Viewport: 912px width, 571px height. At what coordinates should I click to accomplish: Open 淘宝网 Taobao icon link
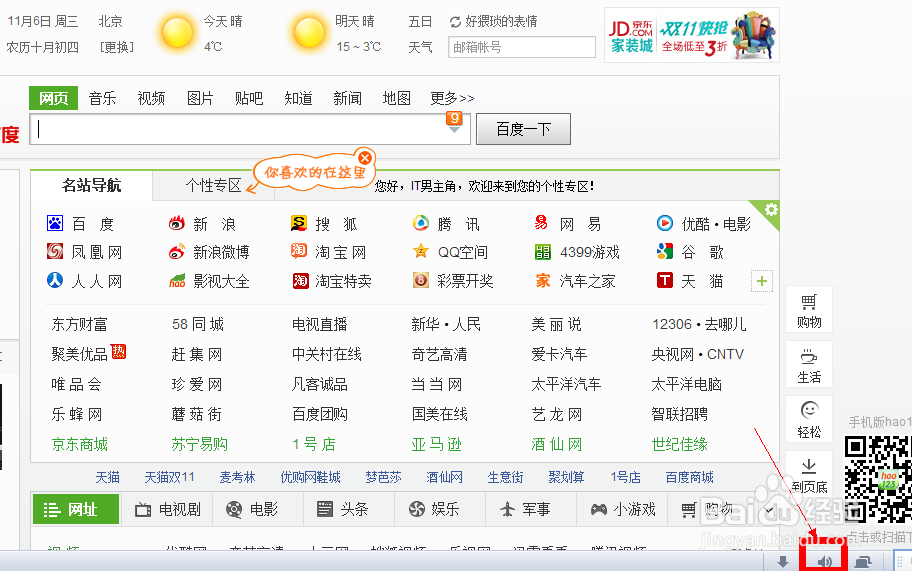pyautogui.click(x=299, y=251)
